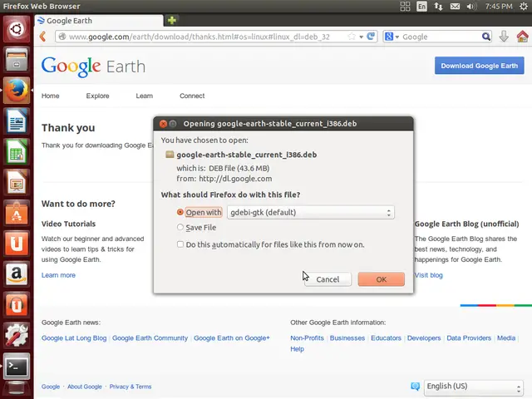Screen dimensions: 532x399
Task: Open the system gear menu in the top panel
Action: click(x=524, y=6)
